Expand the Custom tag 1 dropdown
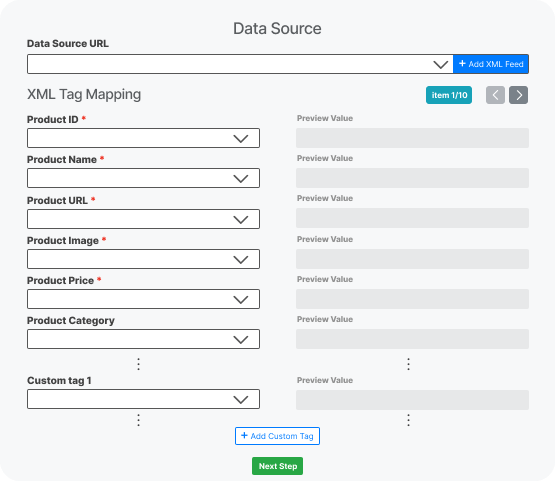The height and width of the screenshot is (481, 555). pos(143,399)
